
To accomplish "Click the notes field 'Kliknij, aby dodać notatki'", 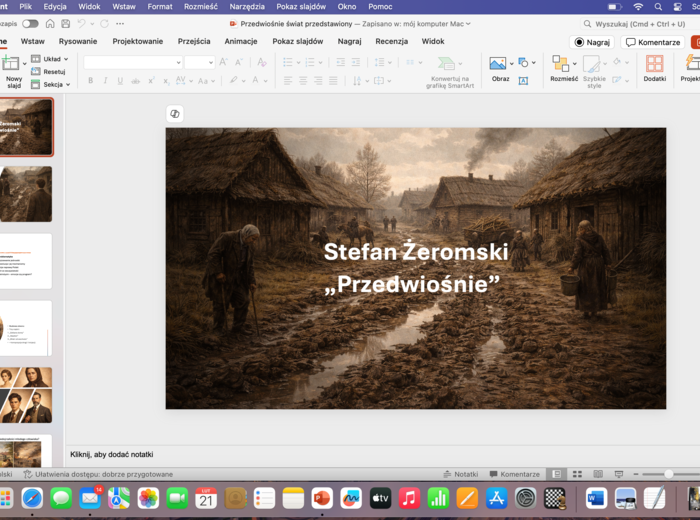I will pos(111,455).
